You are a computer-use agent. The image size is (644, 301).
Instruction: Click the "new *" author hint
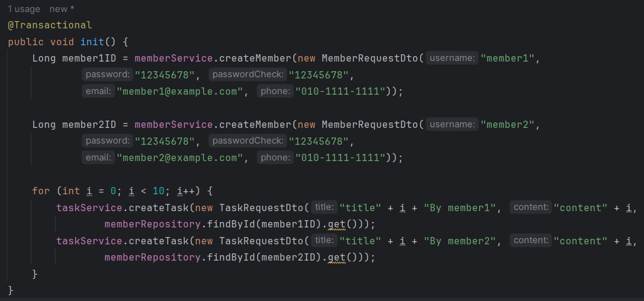tap(62, 9)
